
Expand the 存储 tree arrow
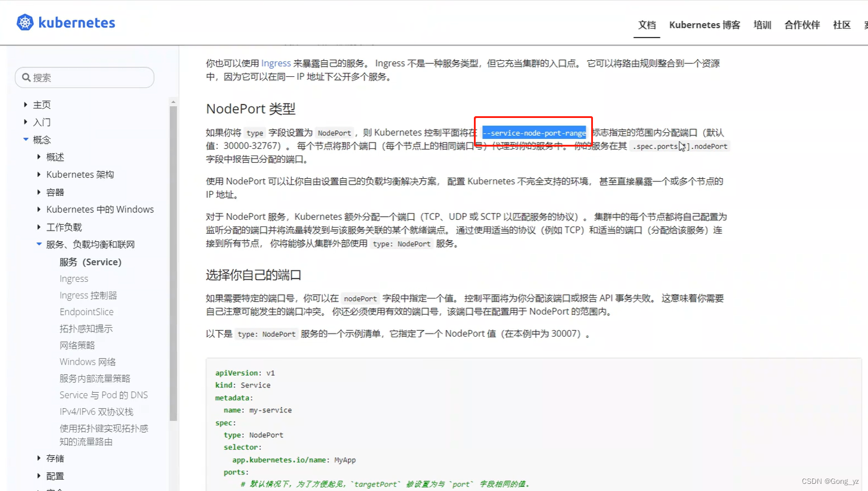39,458
